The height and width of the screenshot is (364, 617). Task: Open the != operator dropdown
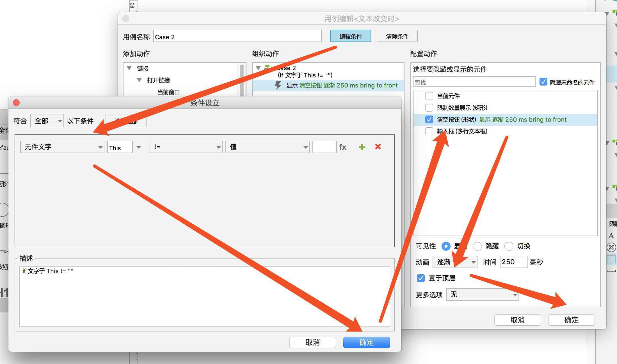coord(186,147)
